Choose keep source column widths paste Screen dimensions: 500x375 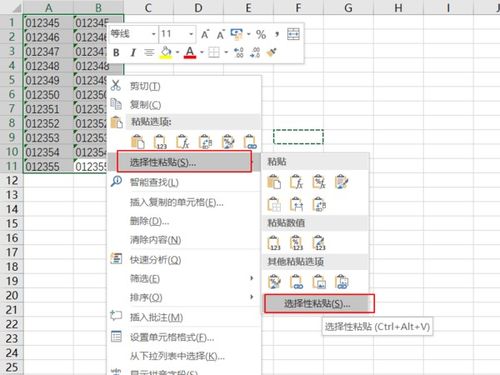(x=296, y=204)
